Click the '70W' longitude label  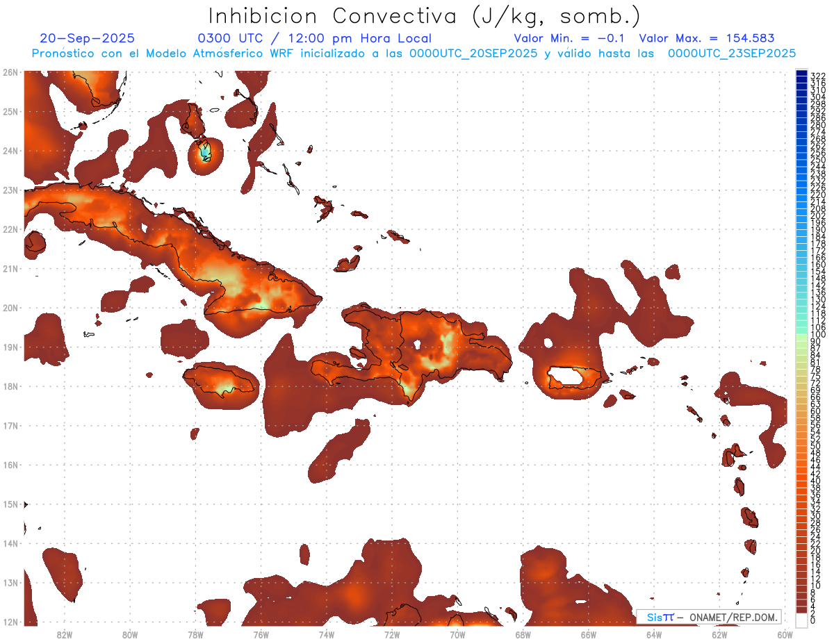coord(457,634)
